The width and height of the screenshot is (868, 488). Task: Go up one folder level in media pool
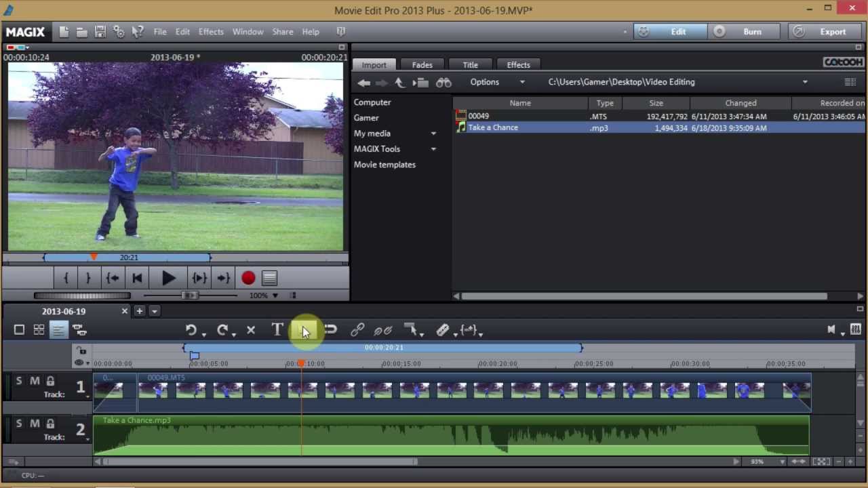pos(399,83)
